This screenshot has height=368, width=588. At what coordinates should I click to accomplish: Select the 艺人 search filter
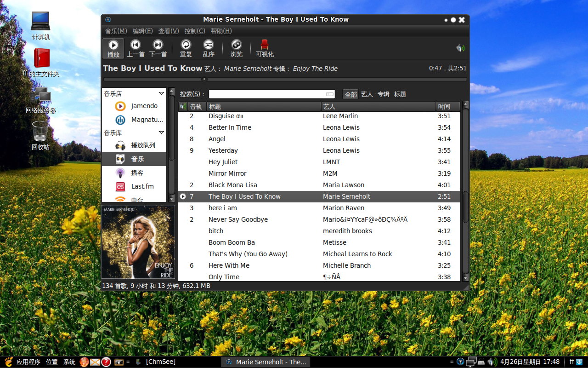(x=367, y=94)
